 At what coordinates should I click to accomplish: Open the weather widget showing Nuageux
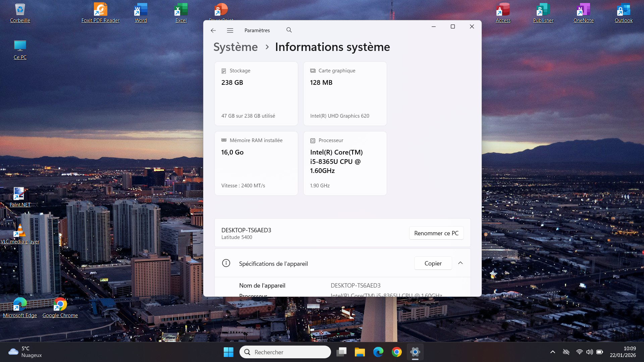(x=25, y=352)
